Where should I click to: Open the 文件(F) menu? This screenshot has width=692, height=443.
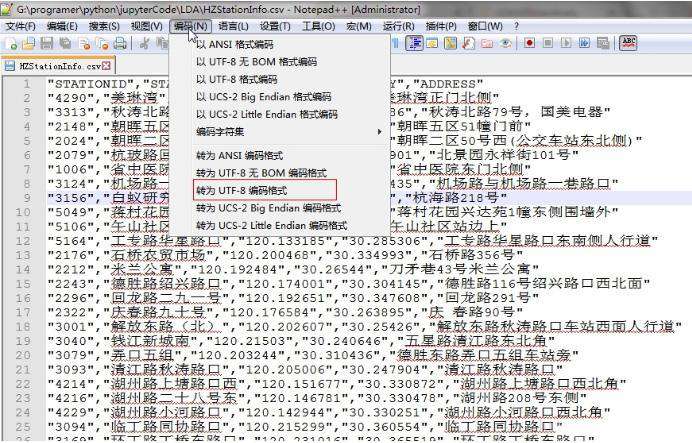[x=20, y=26]
